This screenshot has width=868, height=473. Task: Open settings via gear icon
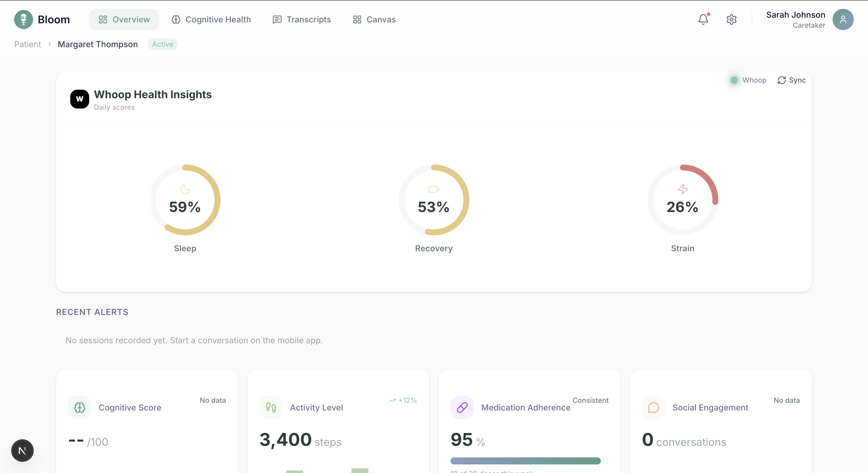[x=731, y=19]
